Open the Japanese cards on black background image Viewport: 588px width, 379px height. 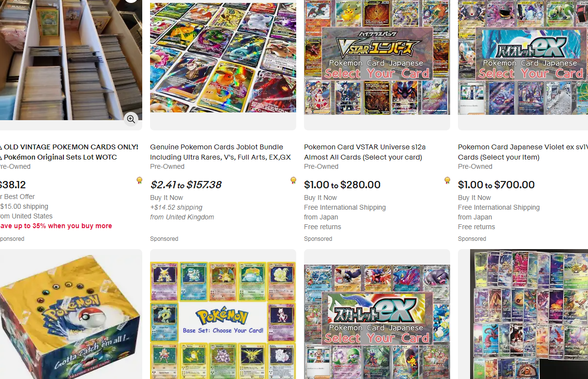529,314
